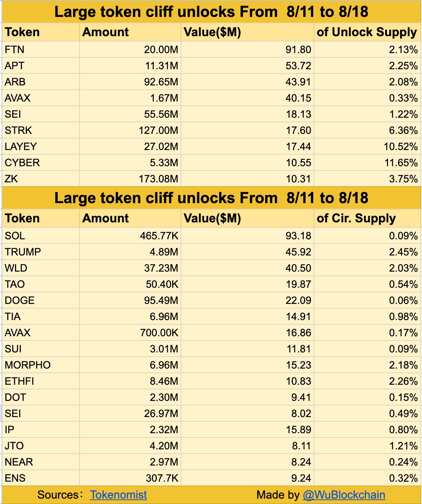Select the first table's Value($M) header
422x504 pixels.
[x=247, y=32]
